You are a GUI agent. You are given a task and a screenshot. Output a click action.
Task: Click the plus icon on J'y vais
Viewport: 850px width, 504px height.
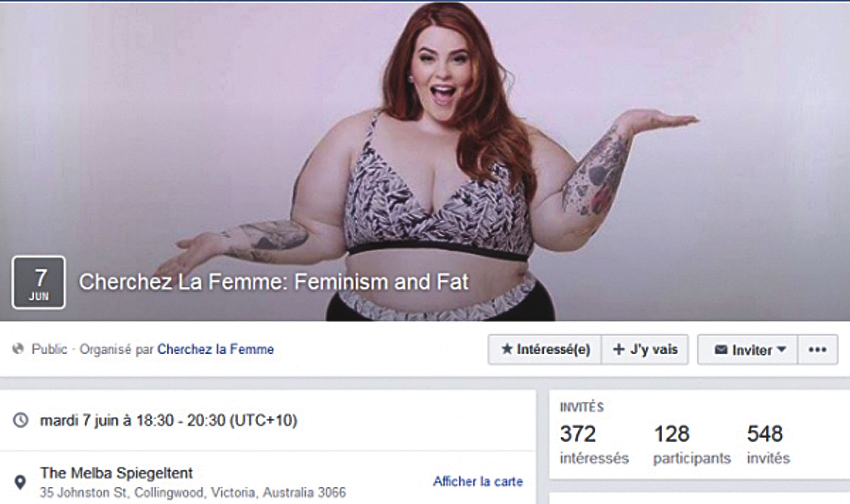pyautogui.click(x=619, y=349)
